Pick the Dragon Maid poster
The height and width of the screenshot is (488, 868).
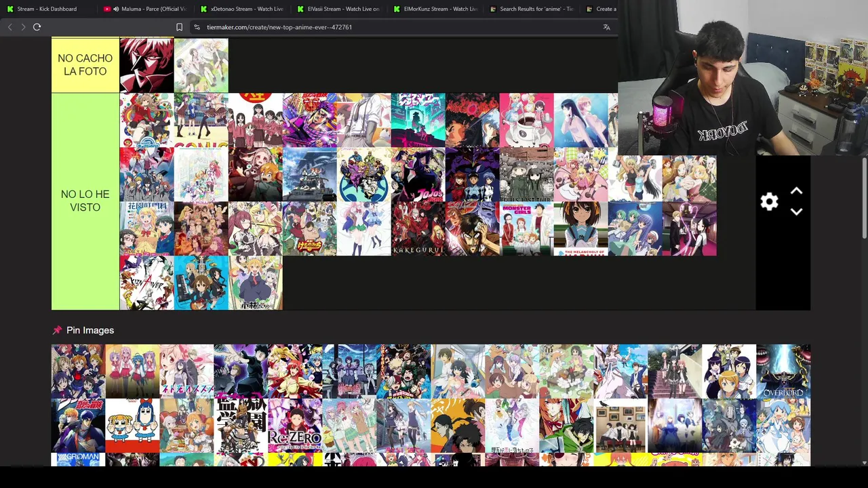click(x=255, y=283)
